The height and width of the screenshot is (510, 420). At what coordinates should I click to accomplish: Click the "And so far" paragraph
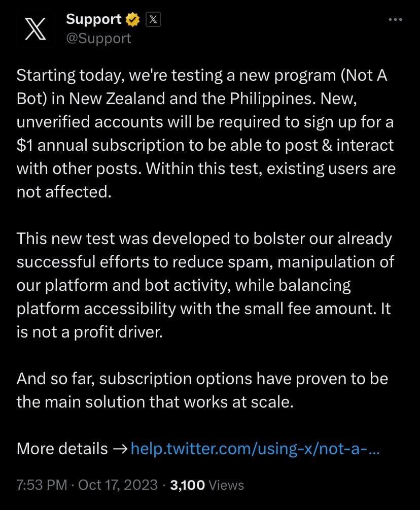tap(202, 391)
